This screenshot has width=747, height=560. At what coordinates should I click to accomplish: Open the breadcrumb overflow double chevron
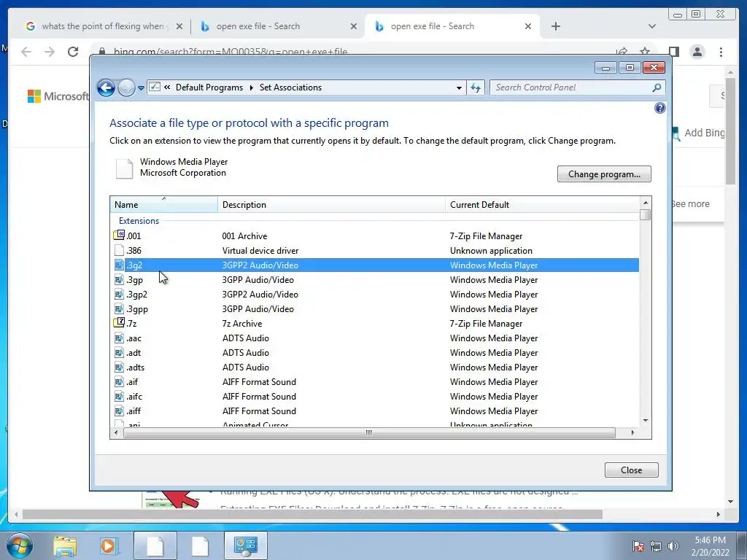click(x=167, y=87)
